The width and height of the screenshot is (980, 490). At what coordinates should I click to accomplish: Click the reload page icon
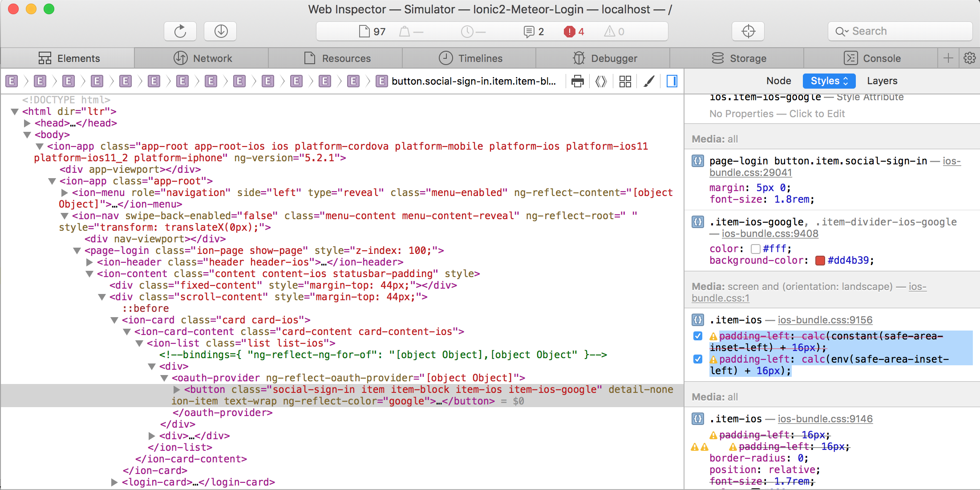point(180,31)
